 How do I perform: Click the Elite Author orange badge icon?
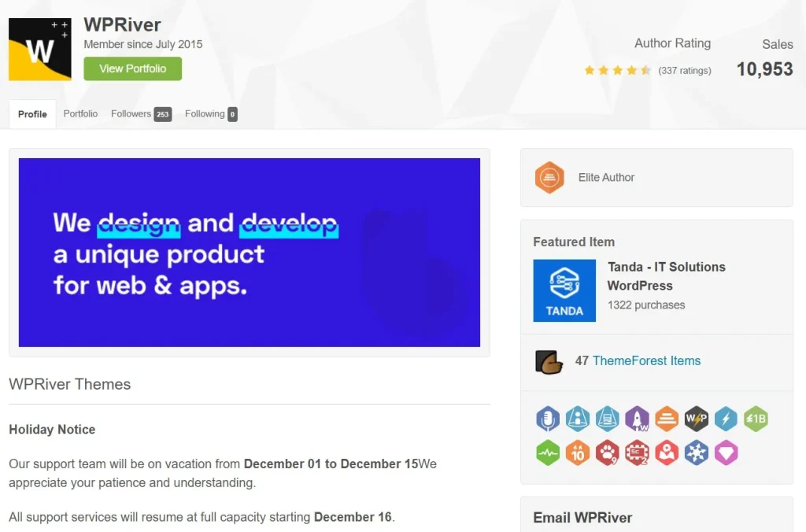549,178
